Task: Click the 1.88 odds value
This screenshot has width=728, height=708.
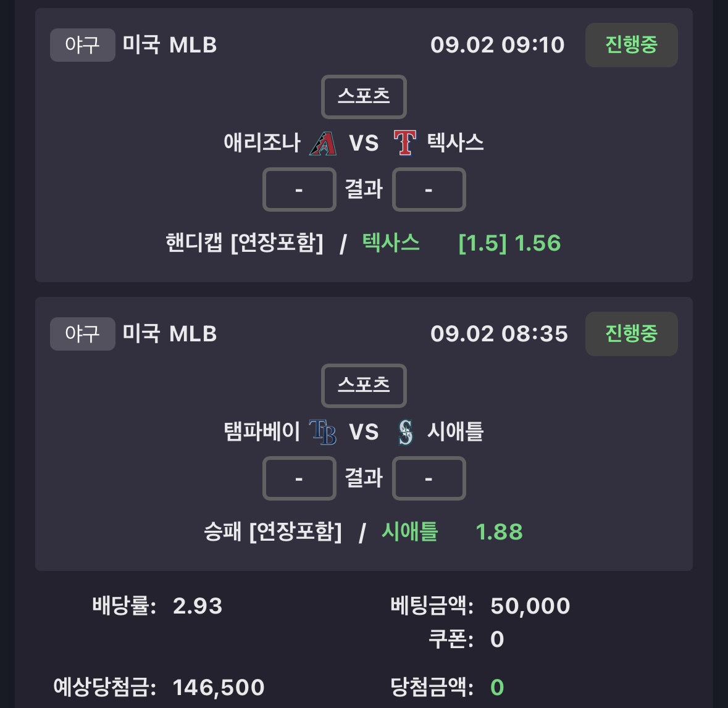Action: (x=500, y=532)
